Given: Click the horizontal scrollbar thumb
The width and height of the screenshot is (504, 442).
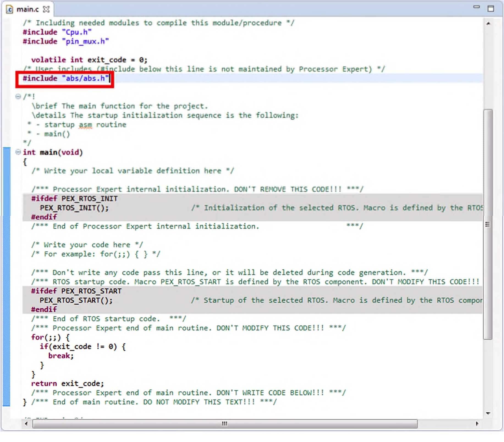Looking at the screenshot, I should click(225, 424).
